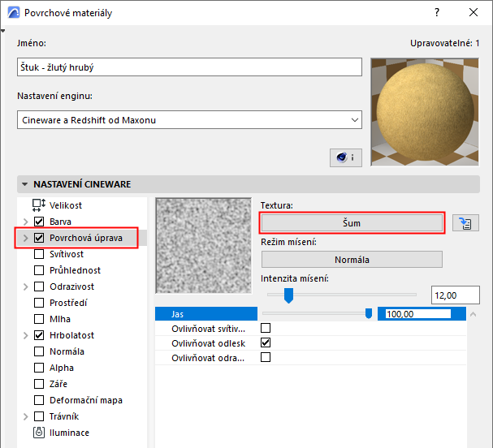Click the Šum texture button
The height and width of the screenshot is (448, 493).
352,223
